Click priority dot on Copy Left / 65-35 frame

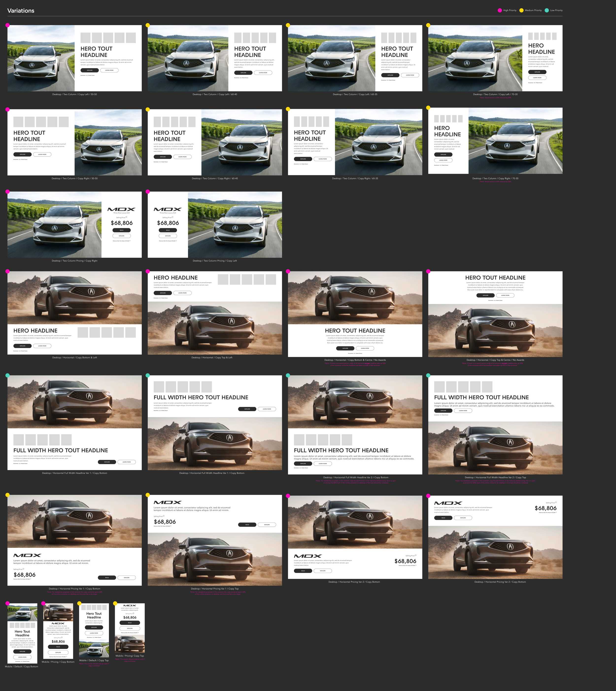[x=288, y=25]
